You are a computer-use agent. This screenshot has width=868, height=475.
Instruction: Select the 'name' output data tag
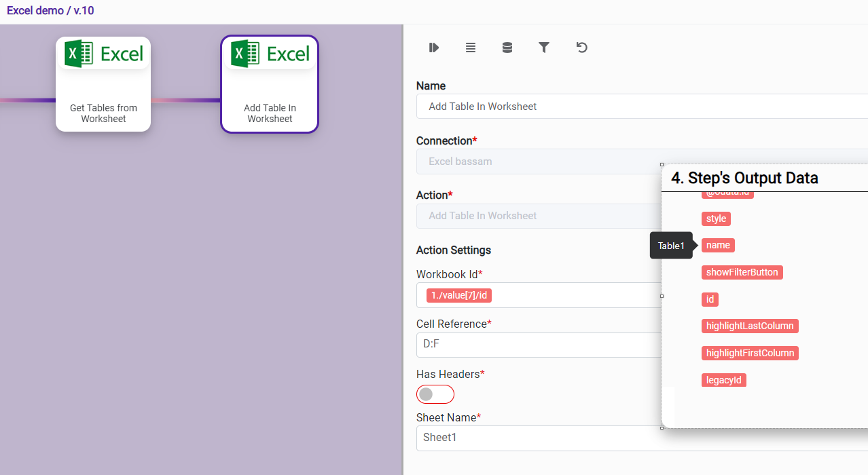coord(718,245)
